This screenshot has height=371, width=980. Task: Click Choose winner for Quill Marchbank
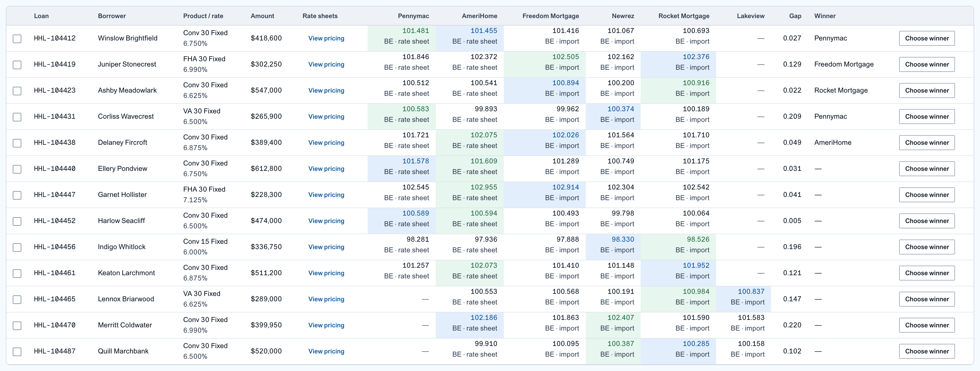927,352
